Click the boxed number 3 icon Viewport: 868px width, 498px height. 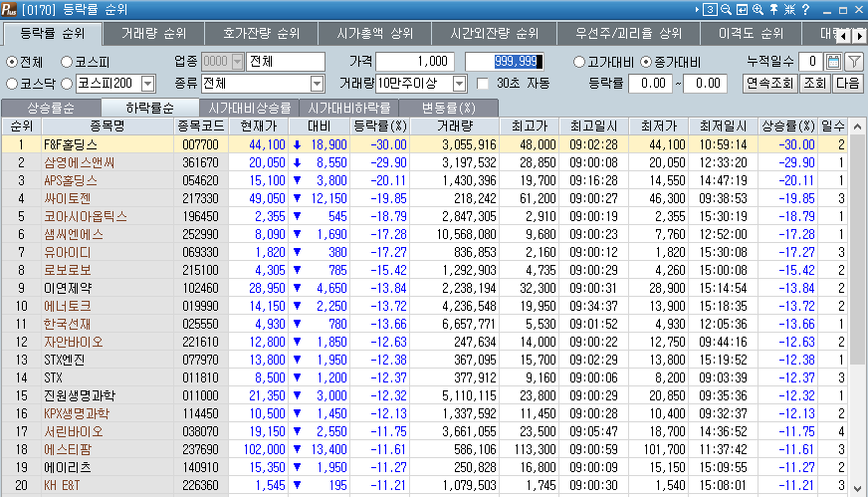[x=710, y=9]
